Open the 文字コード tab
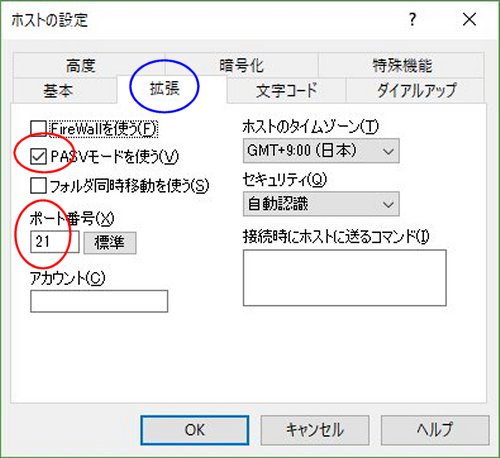 click(286, 91)
